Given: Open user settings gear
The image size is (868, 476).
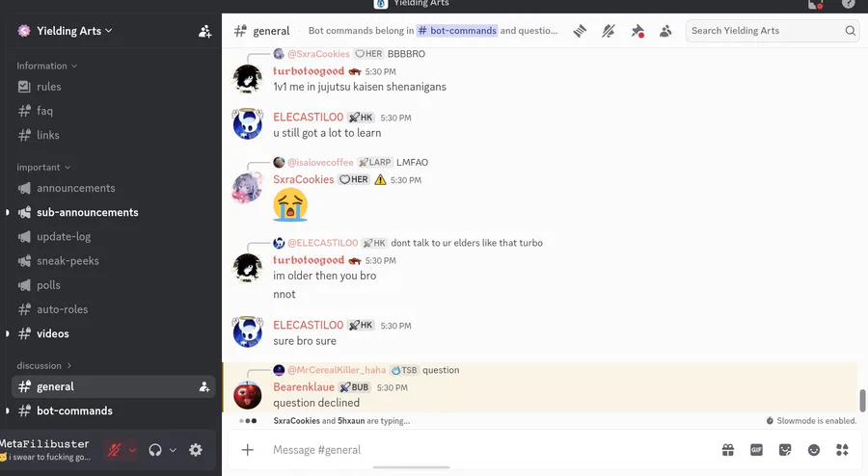Looking at the screenshot, I should click(x=196, y=450).
